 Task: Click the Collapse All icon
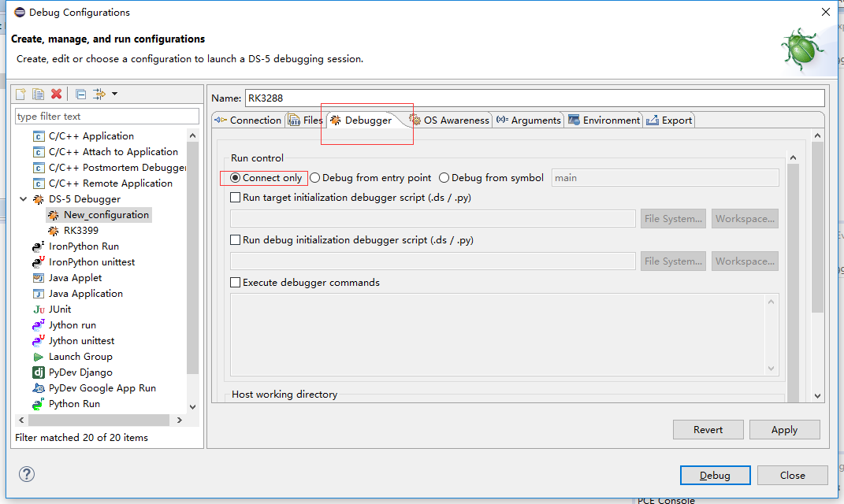click(x=80, y=94)
